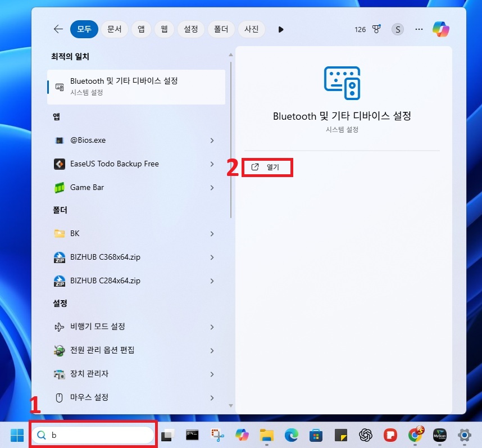Open the rewards trophy icon
Screen dimensions: 482x448
point(376,29)
